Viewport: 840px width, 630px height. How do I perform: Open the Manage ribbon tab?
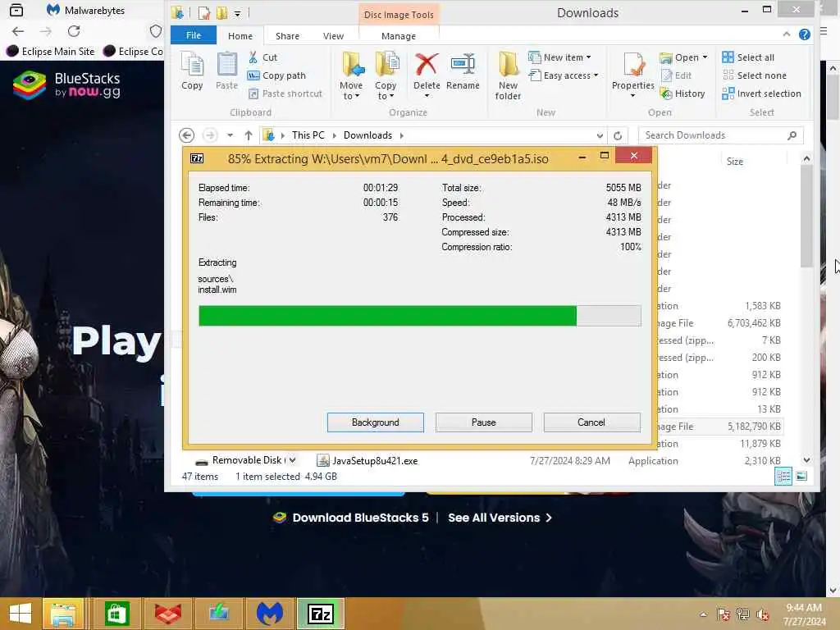[399, 36]
